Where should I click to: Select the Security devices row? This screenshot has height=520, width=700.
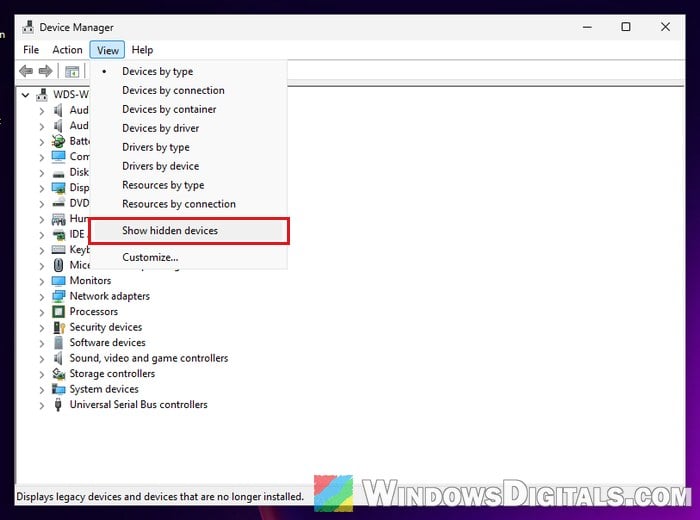[x=106, y=327]
